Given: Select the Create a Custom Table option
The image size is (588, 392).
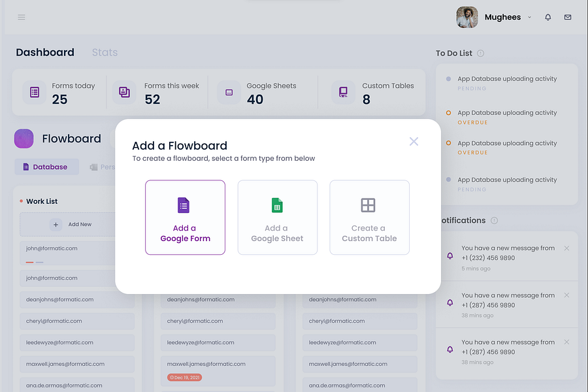Looking at the screenshot, I should [369, 218].
